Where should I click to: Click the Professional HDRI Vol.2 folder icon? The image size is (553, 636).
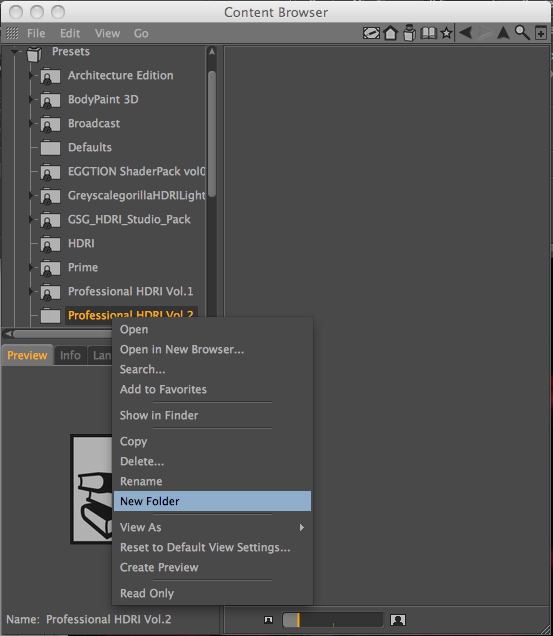[50, 316]
